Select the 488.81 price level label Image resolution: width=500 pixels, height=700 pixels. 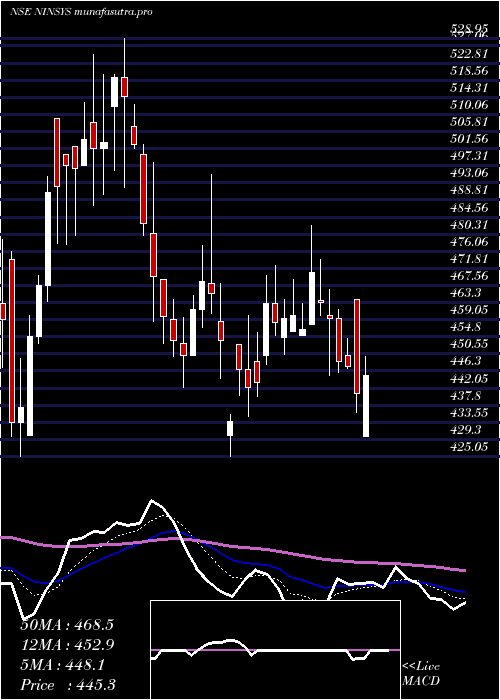tap(468, 191)
